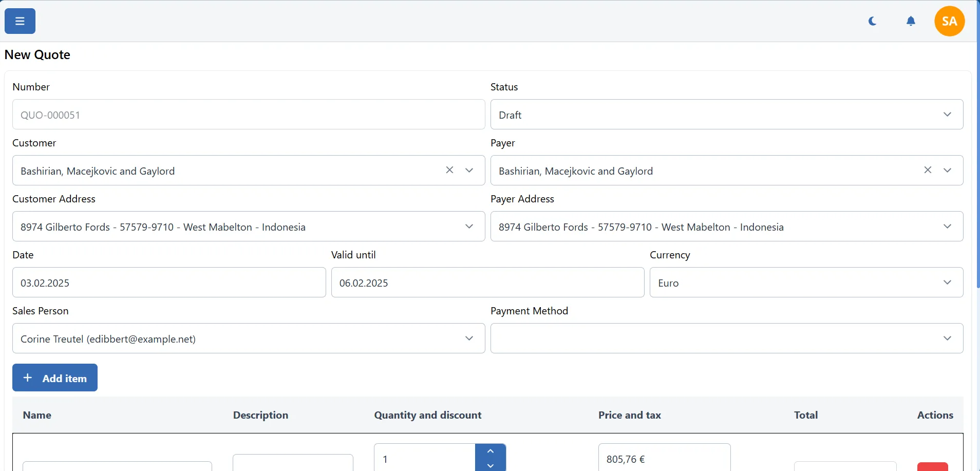The height and width of the screenshot is (471, 980).
Task: Click the Valid until date field
Action: (487, 282)
